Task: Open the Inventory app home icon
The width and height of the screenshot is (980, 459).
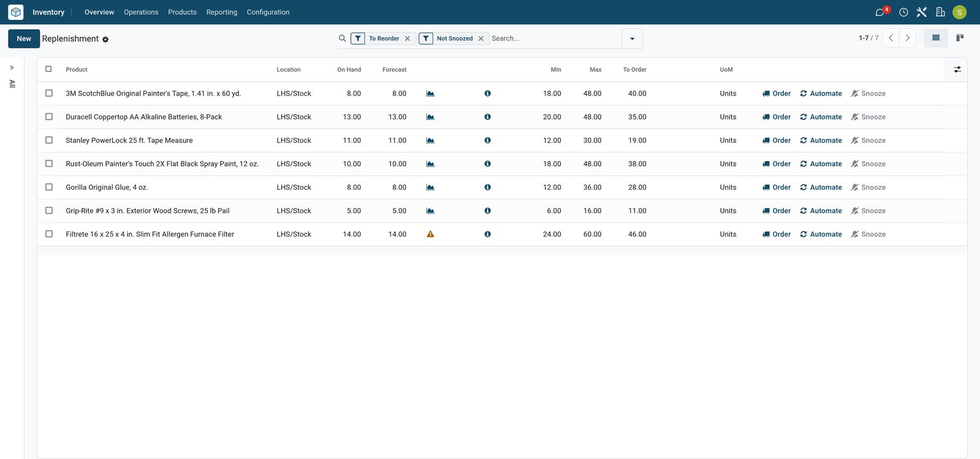Action: 16,12
